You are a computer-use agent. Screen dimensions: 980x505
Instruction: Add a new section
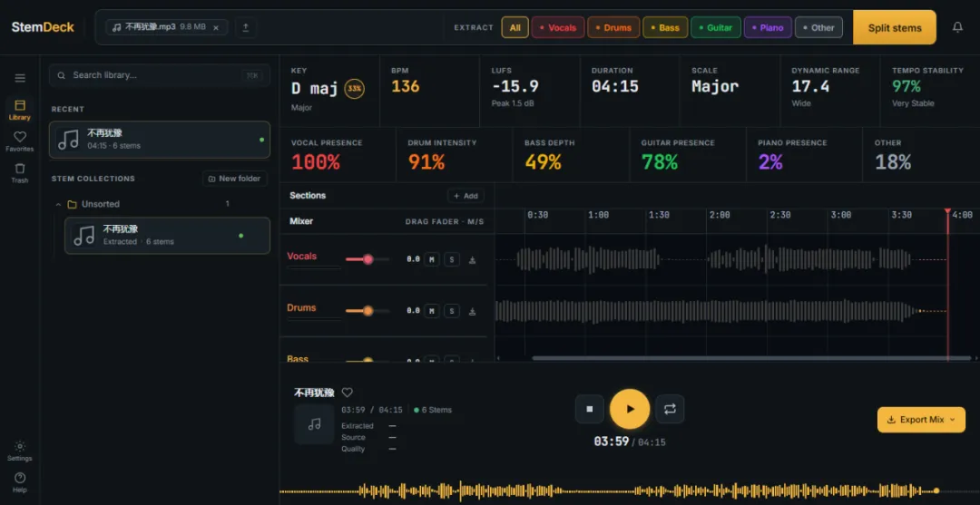coord(465,196)
